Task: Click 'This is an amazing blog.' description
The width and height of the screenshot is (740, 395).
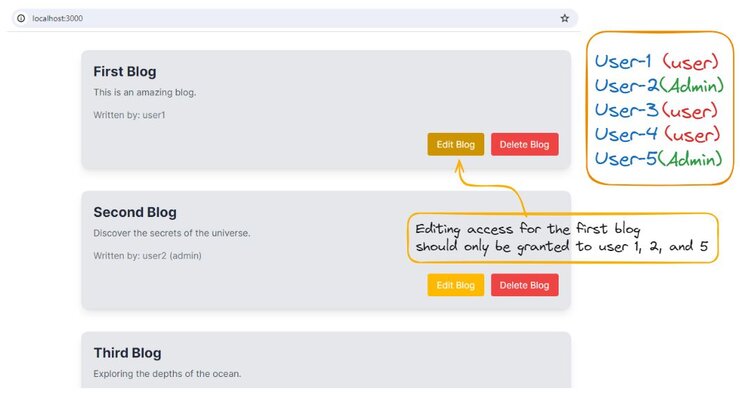Action: click(144, 92)
